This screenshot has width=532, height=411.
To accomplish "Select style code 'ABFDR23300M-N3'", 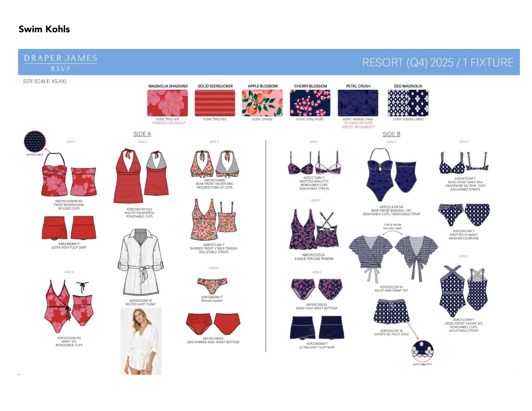I will pyautogui.click(x=69, y=201).
